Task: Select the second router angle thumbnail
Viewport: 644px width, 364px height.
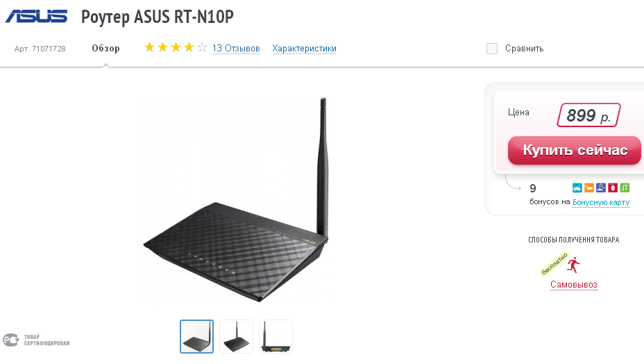Action: [236, 336]
